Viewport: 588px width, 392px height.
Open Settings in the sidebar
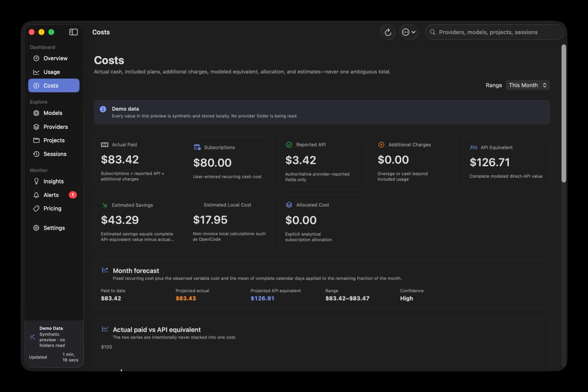[x=54, y=228]
